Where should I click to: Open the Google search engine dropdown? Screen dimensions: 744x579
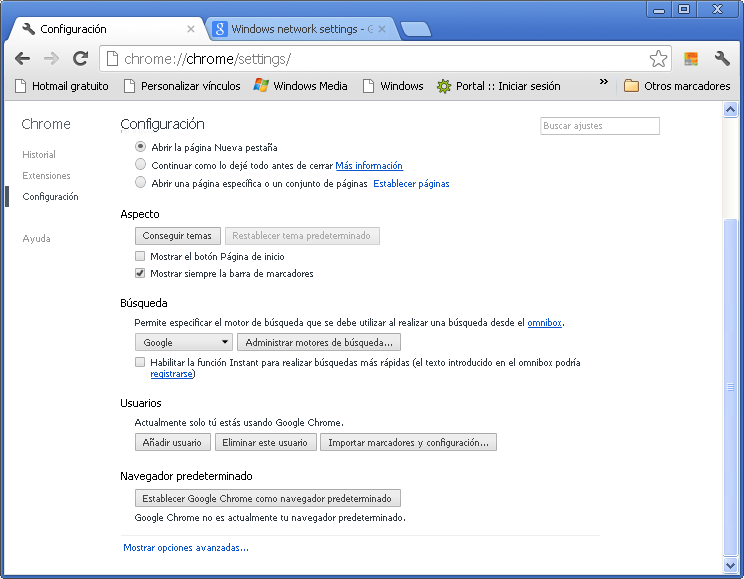coord(184,342)
